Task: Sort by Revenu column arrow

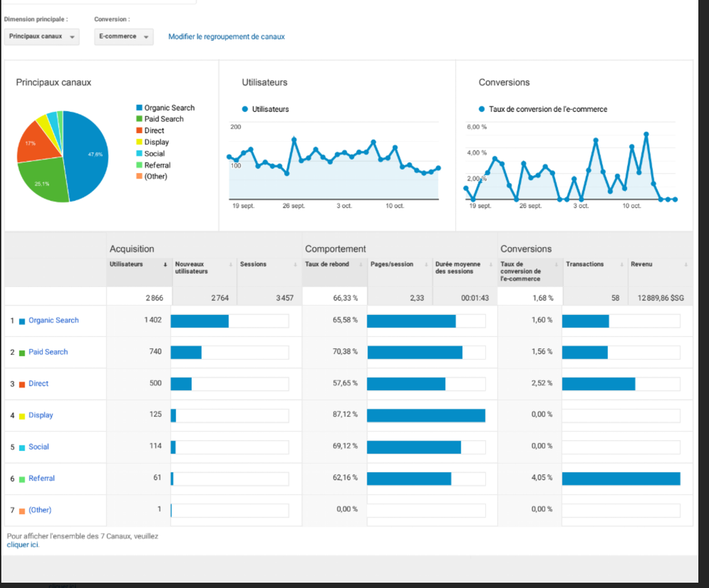Action: pyautogui.click(x=686, y=264)
